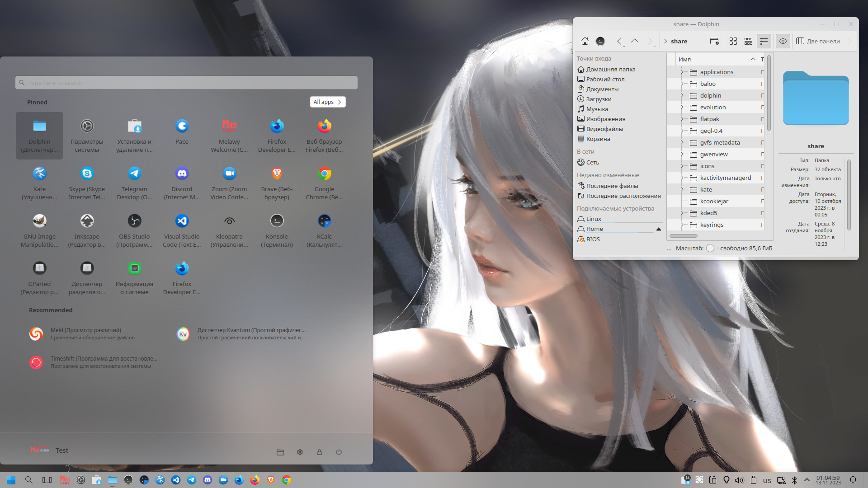Viewport: 868px width, 488px height.
Task: Toggle the Две панели split view
Action: (x=818, y=41)
